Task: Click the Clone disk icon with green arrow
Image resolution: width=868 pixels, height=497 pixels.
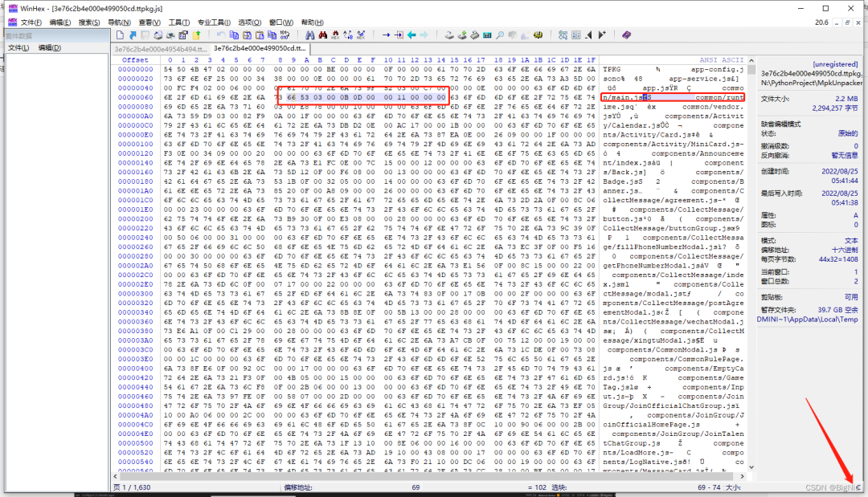Action: click(461, 35)
